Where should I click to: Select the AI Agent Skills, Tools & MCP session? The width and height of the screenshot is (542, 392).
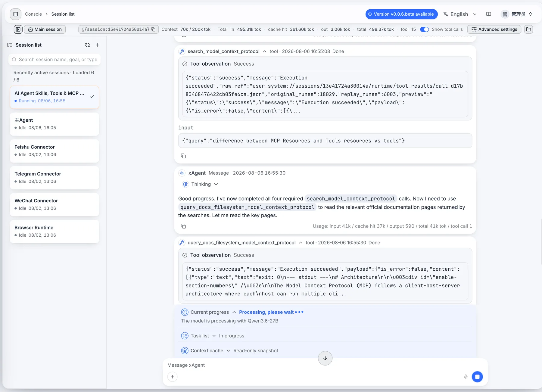coord(55,97)
